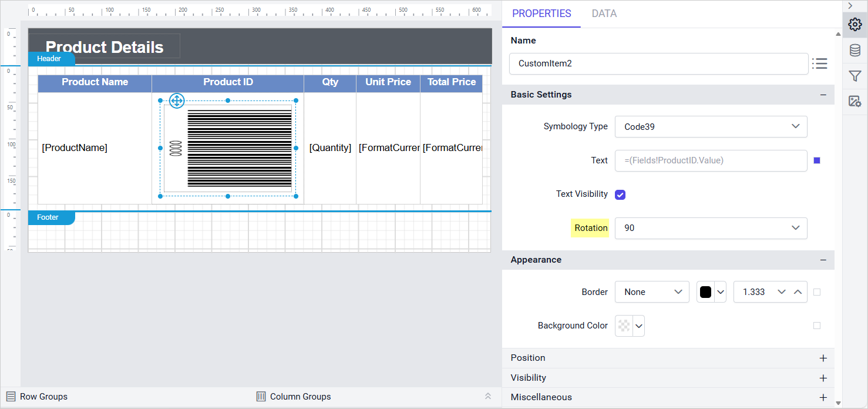The height and width of the screenshot is (409, 868).
Task: Open the Data database icon in sidebar
Action: (x=855, y=51)
